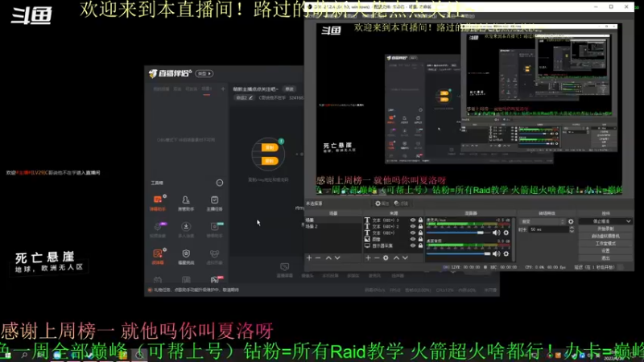Remove the selected scene with the minus icon

point(318,257)
